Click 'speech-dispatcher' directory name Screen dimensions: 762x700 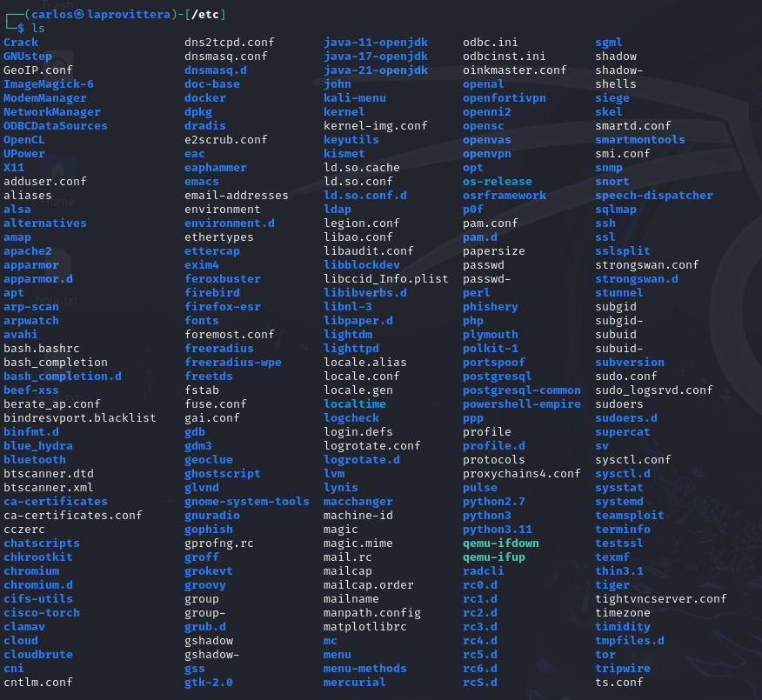[x=654, y=196]
